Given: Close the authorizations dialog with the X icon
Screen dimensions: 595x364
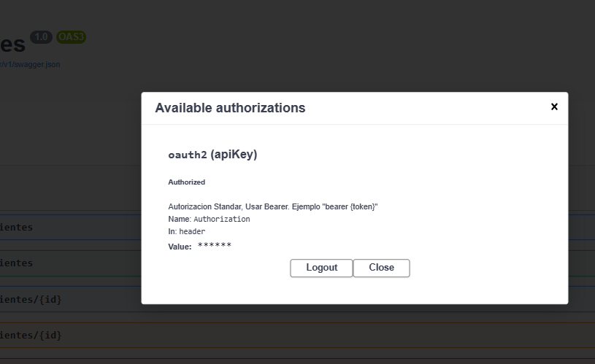Looking at the screenshot, I should (x=554, y=107).
